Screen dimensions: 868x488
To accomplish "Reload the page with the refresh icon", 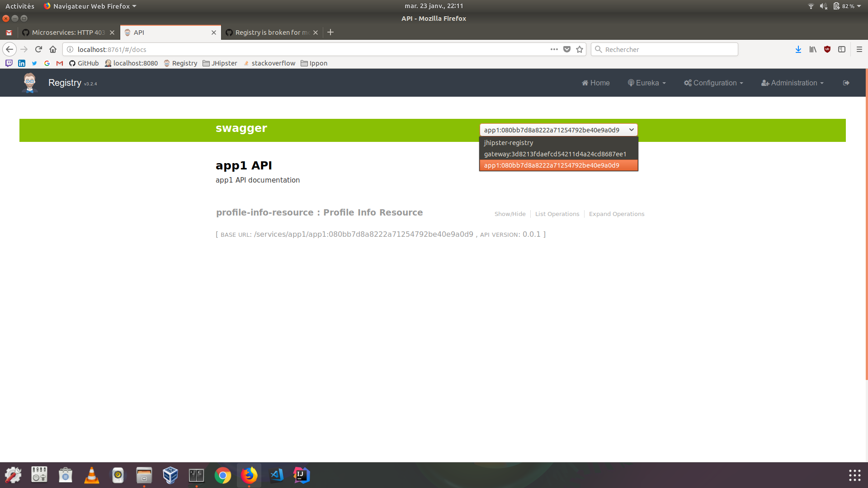I will click(38, 49).
